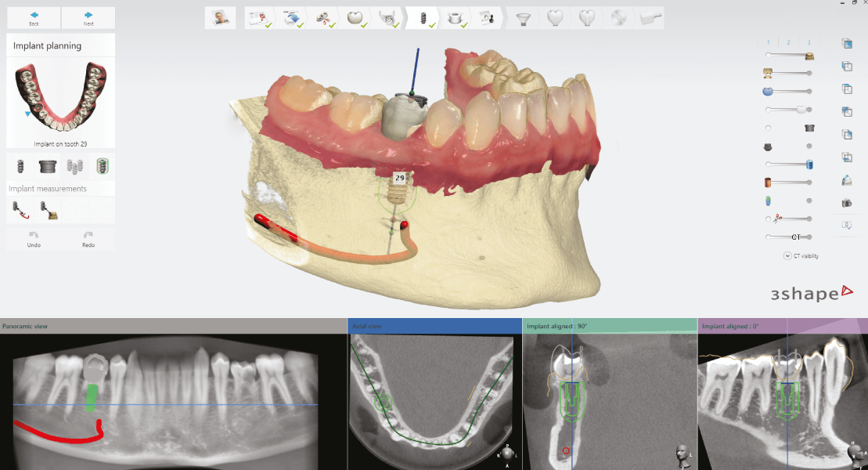Expand the CT visibility section
Image resolution: width=868 pixels, height=470 pixels.
coord(787,255)
